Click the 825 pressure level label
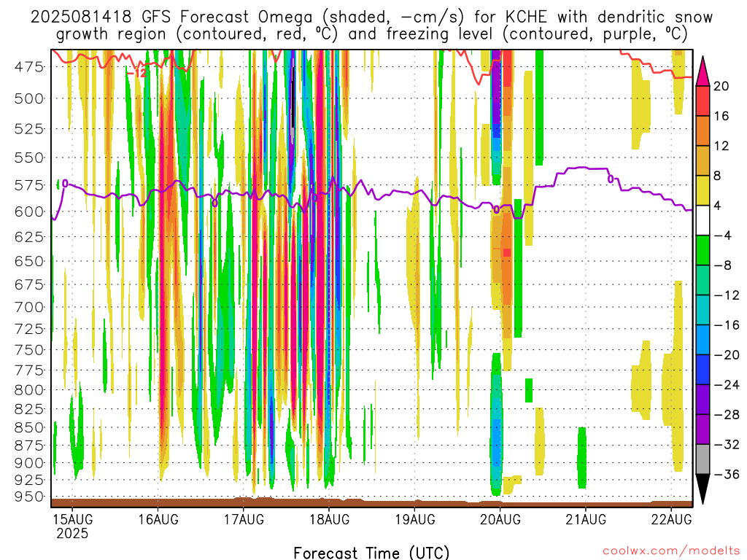This screenshot has height=560, width=747. click(x=29, y=409)
